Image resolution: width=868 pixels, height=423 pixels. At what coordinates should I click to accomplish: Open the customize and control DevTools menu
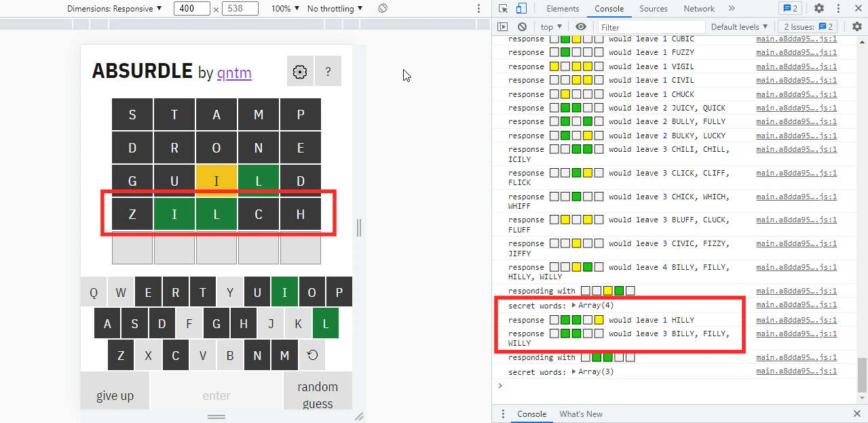click(x=838, y=9)
